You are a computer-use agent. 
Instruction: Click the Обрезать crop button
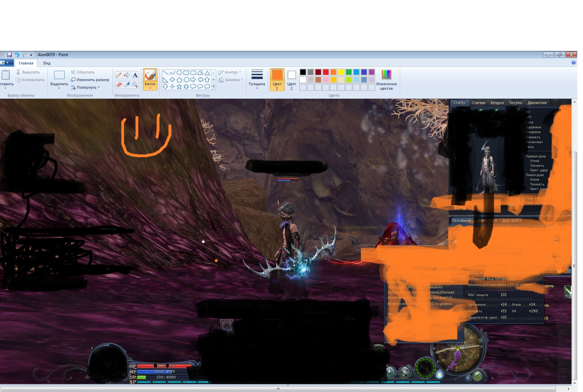pos(83,72)
